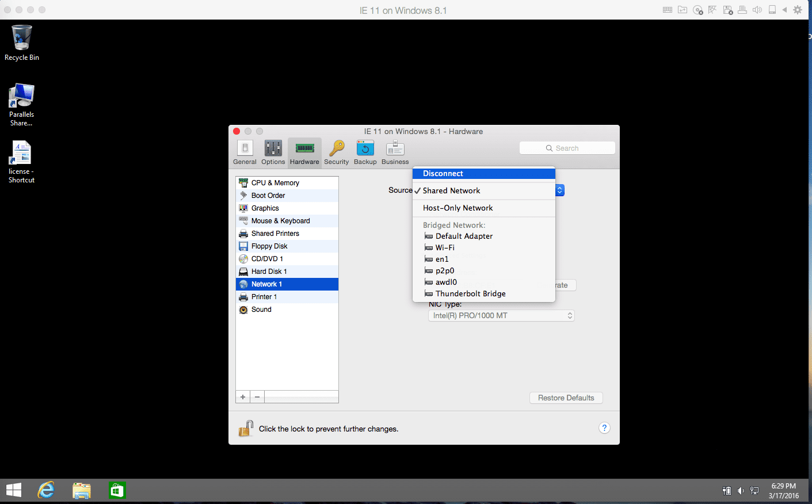The image size is (812, 504).
Task: Select en1 bridged network option
Action: (484, 259)
